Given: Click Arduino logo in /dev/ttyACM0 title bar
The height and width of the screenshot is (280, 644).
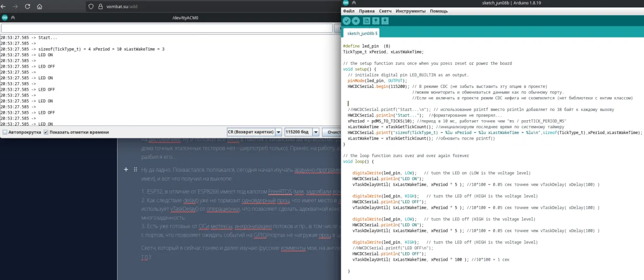Looking at the screenshot, I should [x=4, y=17].
